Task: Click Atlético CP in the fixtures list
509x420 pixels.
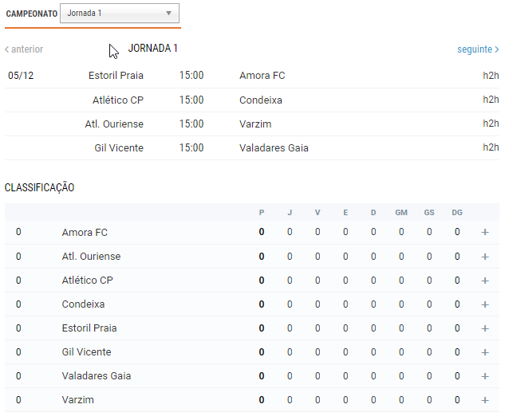Action: (118, 100)
